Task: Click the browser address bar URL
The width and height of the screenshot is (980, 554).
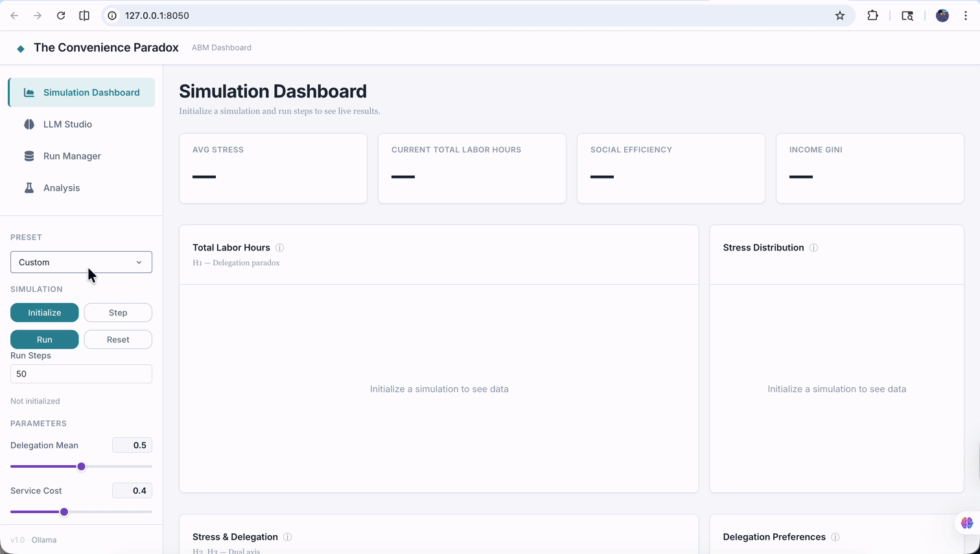Action: click(157, 16)
